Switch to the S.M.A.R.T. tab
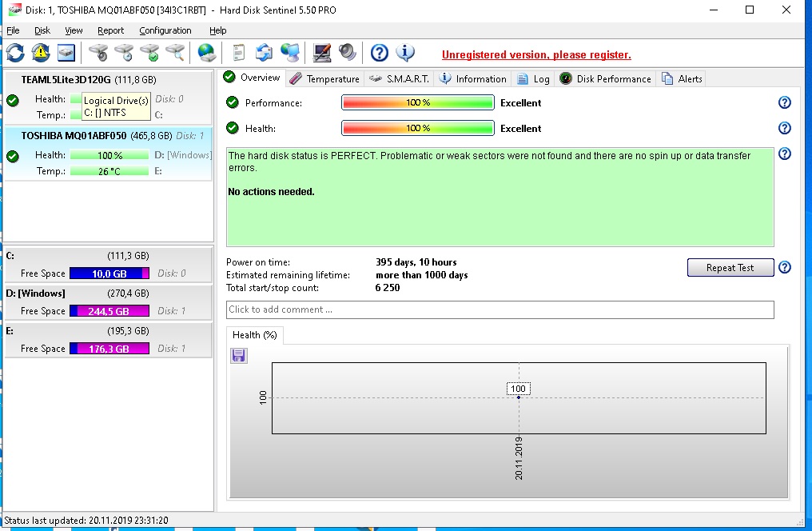 tap(399, 78)
